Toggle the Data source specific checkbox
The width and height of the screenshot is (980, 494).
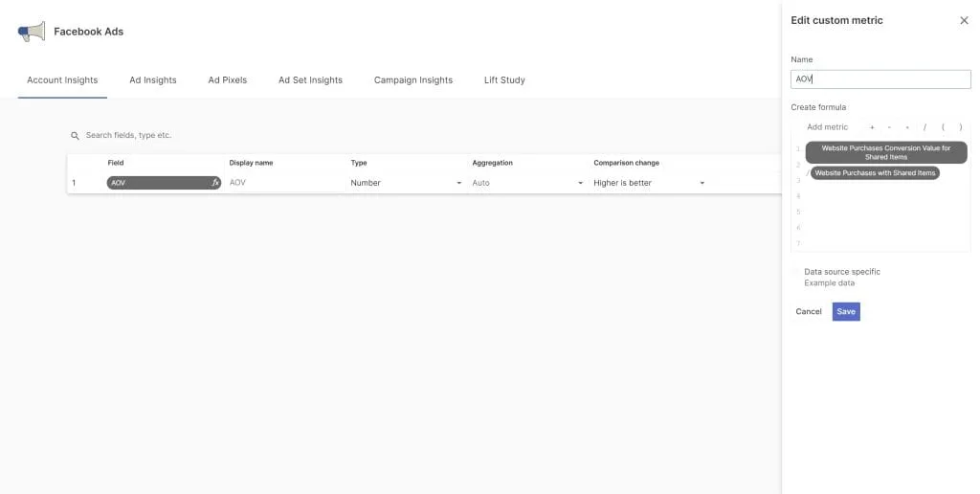coord(795,272)
